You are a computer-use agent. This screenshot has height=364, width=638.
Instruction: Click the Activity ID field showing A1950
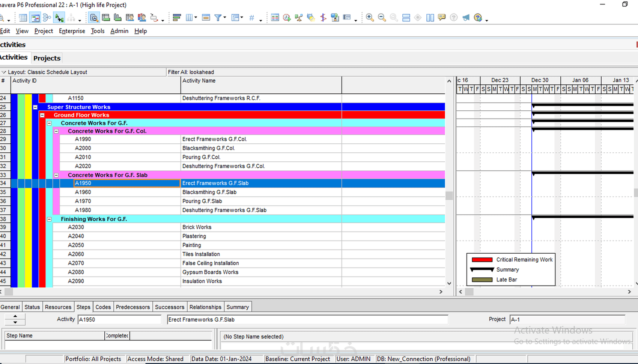pos(120,320)
